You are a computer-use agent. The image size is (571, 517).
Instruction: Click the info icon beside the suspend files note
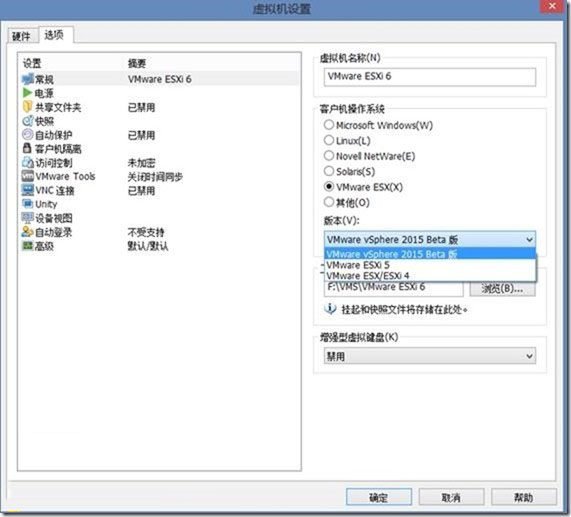pyautogui.click(x=330, y=309)
